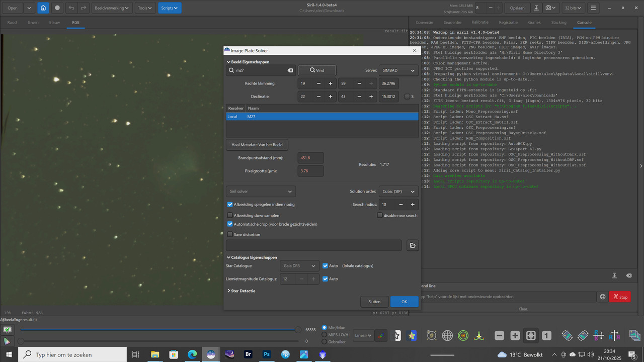Click the home icon in the top toolbar
644x362 pixels.
click(x=43, y=8)
